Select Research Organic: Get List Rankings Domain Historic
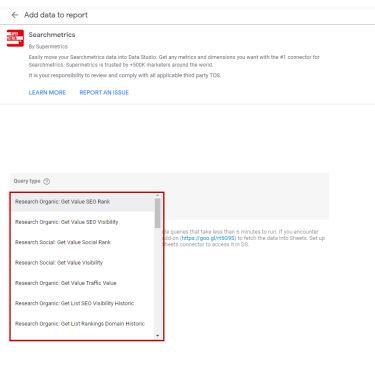Viewport: 375px width, 373px height. [x=83, y=324]
